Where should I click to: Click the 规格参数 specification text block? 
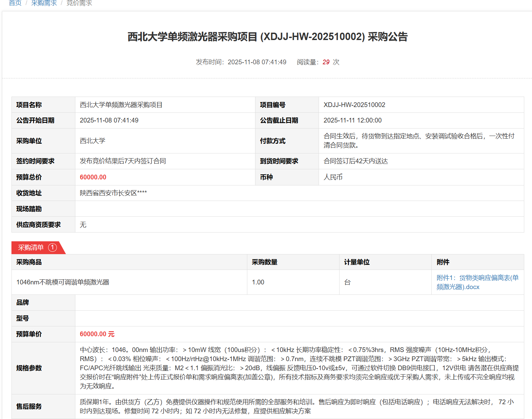click(x=299, y=368)
